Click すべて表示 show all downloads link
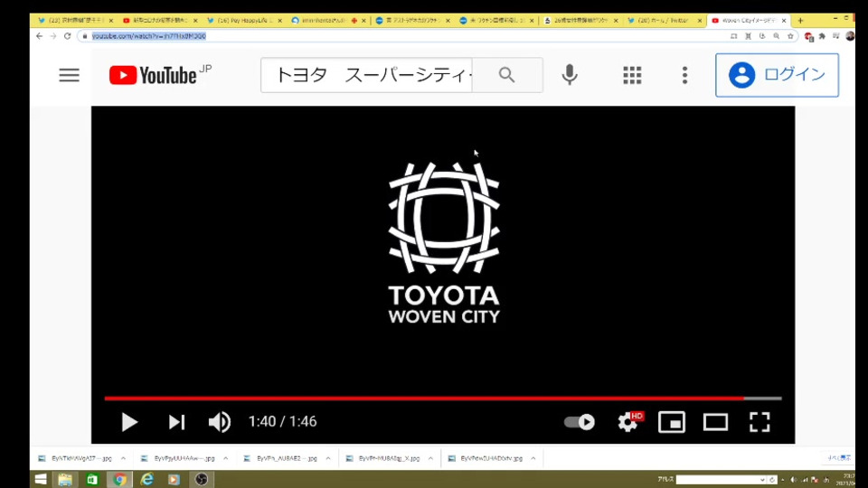The width and height of the screenshot is (868, 488). 839,457
